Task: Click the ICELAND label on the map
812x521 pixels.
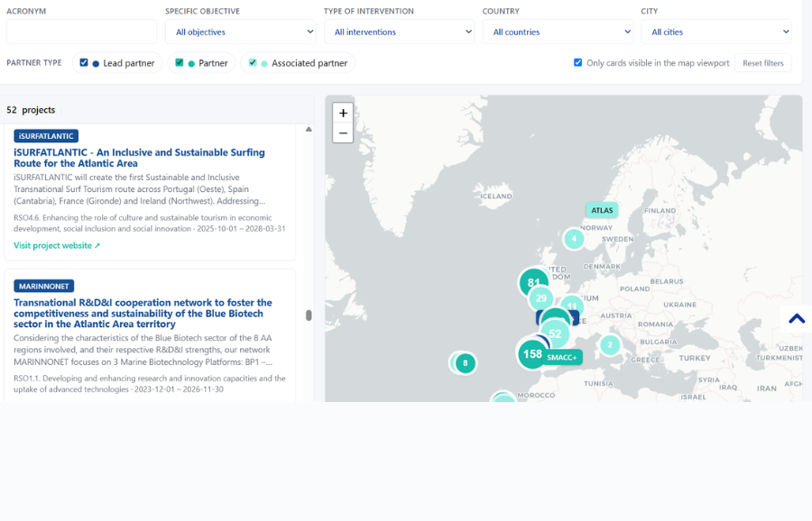Action: 496,197
